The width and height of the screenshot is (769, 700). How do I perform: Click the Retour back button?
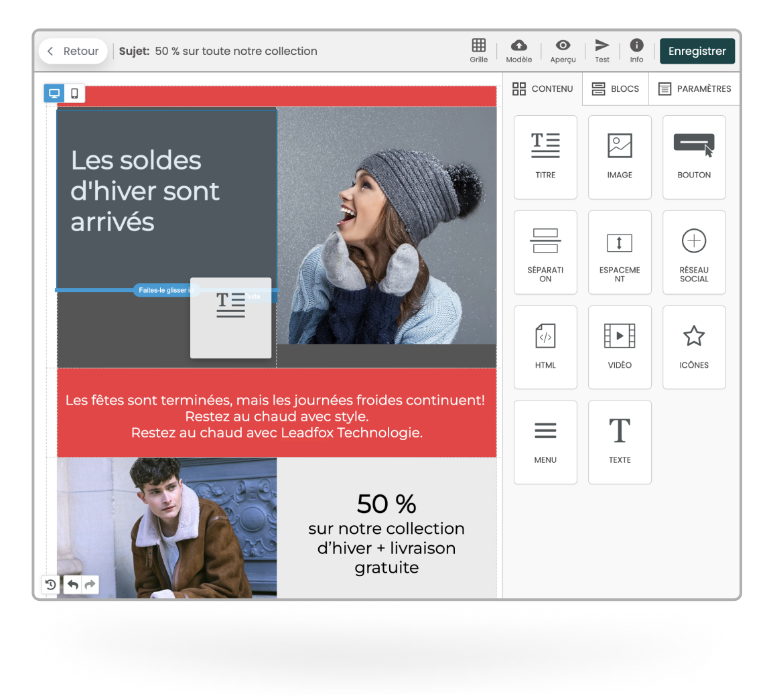pyautogui.click(x=73, y=51)
